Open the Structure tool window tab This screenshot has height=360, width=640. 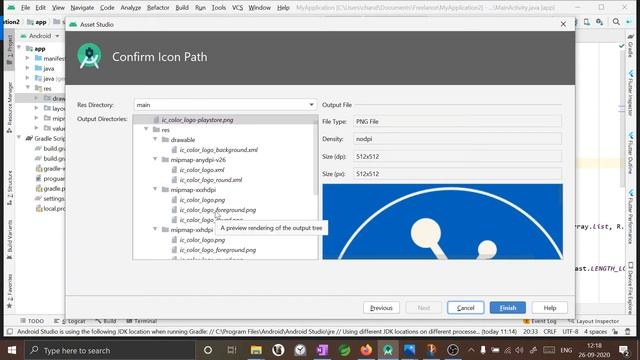(10, 187)
